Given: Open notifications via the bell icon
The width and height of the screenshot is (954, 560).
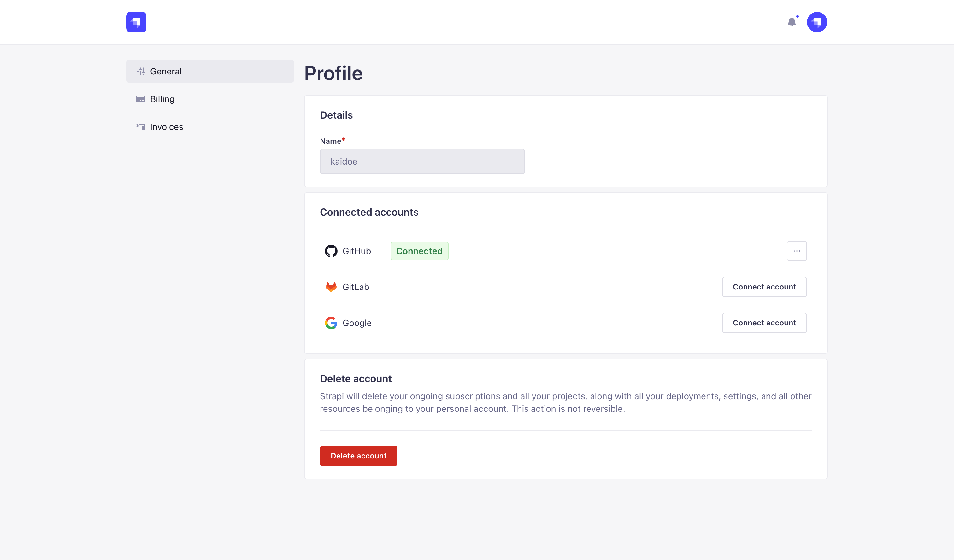Looking at the screenshot, I should tap(792, 22).
